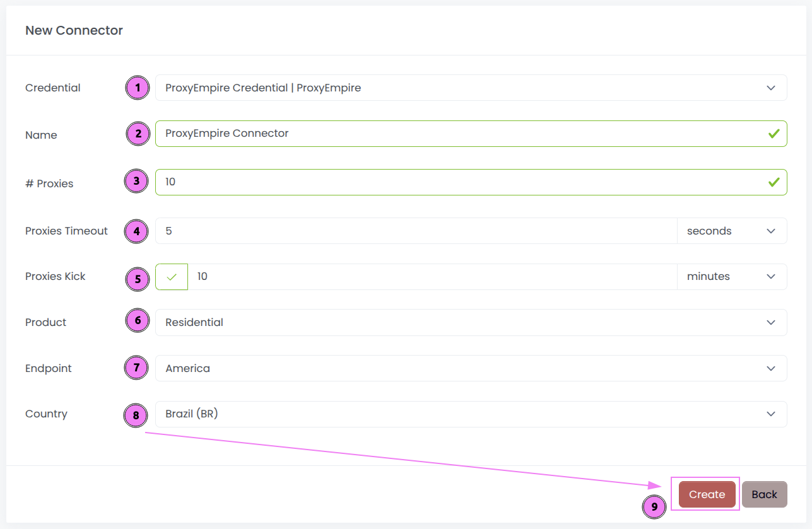Viewport: 812px width, 529px height.
Task: Open the Proxies Kick minutes unit dropdown
Action: (732, 277)
